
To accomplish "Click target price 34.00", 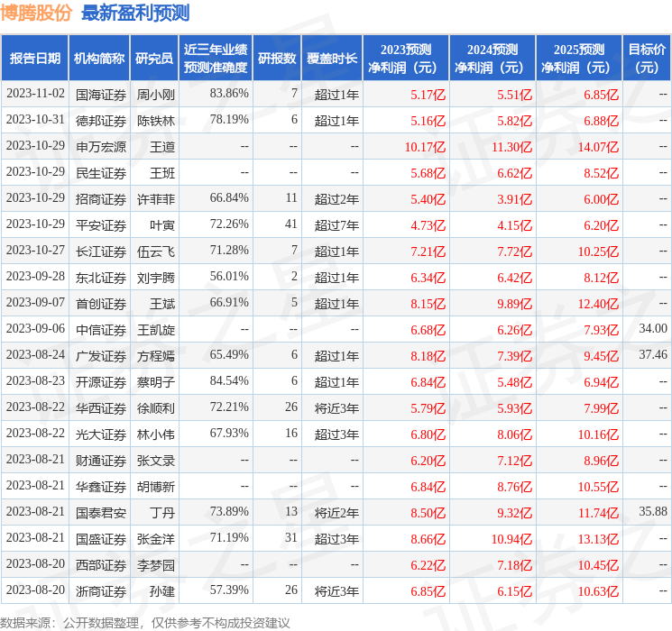I will click(653, 328).
